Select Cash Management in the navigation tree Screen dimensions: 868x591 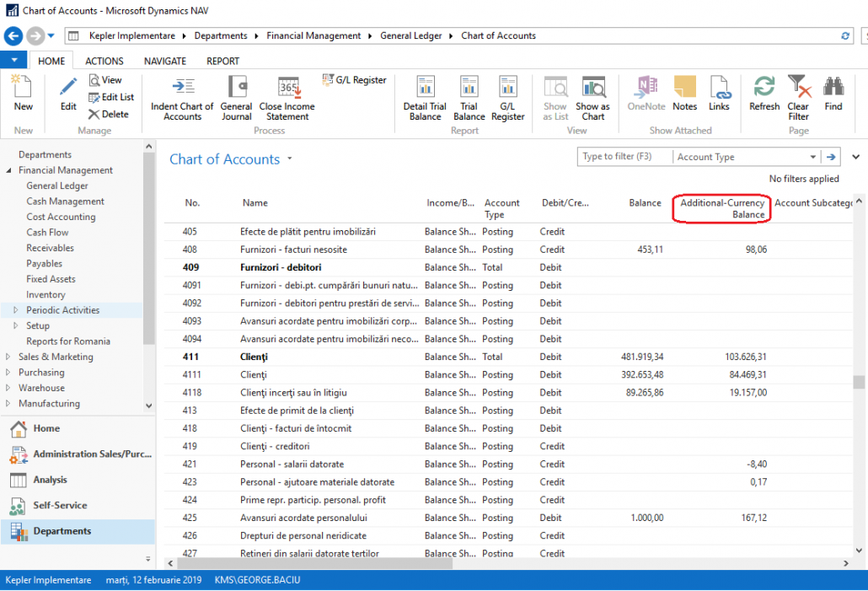click(66, 201)
